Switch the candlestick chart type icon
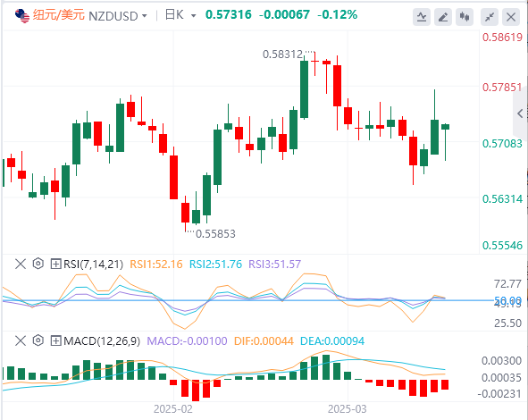 tap(465, 17)
